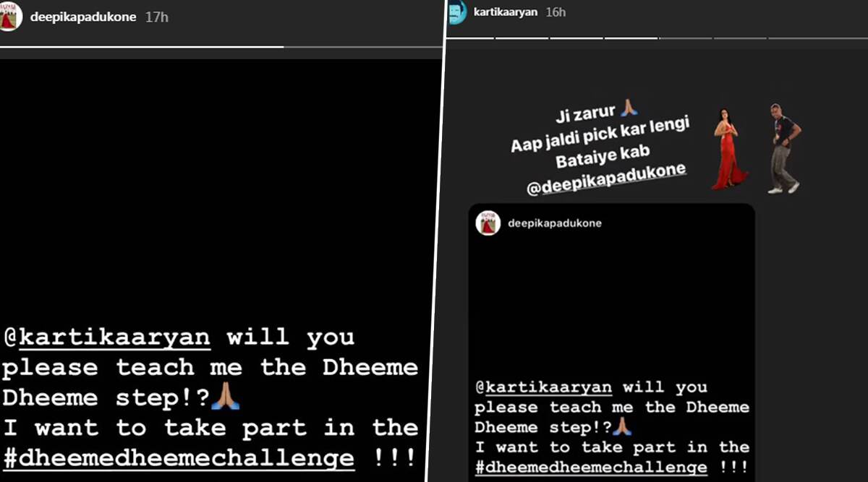Tap #dheemedheemechallenge hashtag in the embedded story
This screenshot has height=482, width=868.
(x=591, y=467)
